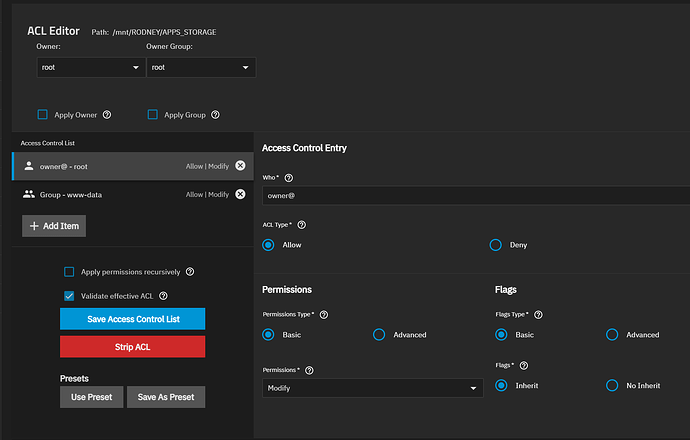Open the ACL Type help tooltip

(301, 225)
